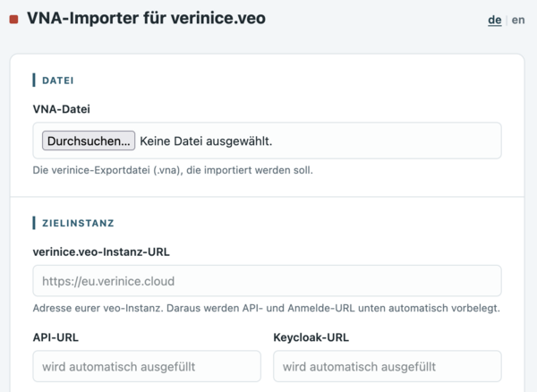
Task: Click the 'Keine Datei ausgewählt.' file status text
Action: (206, 141)
